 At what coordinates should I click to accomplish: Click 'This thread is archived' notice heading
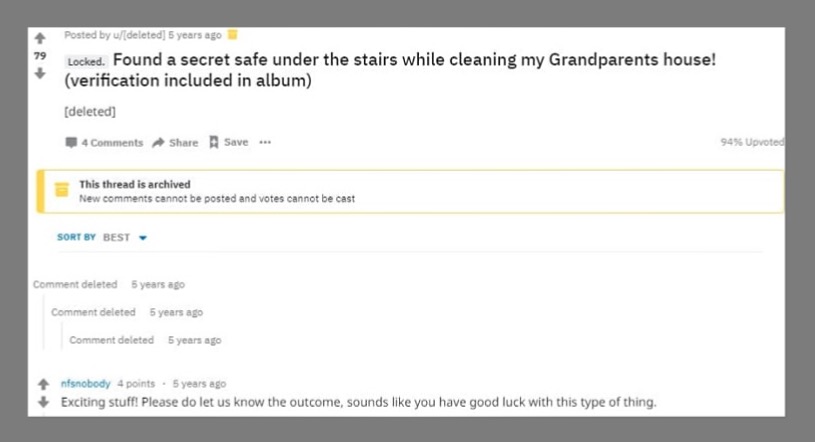coord(134,184)
